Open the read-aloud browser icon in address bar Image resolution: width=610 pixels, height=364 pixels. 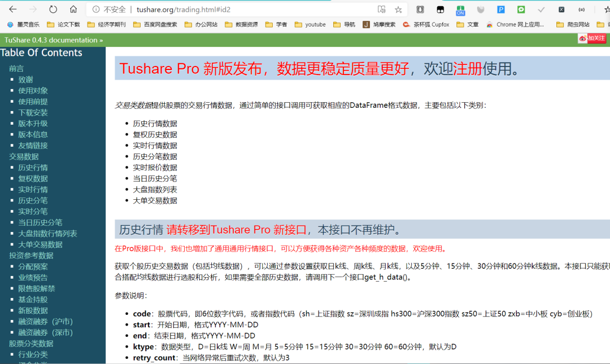(381, 10)
